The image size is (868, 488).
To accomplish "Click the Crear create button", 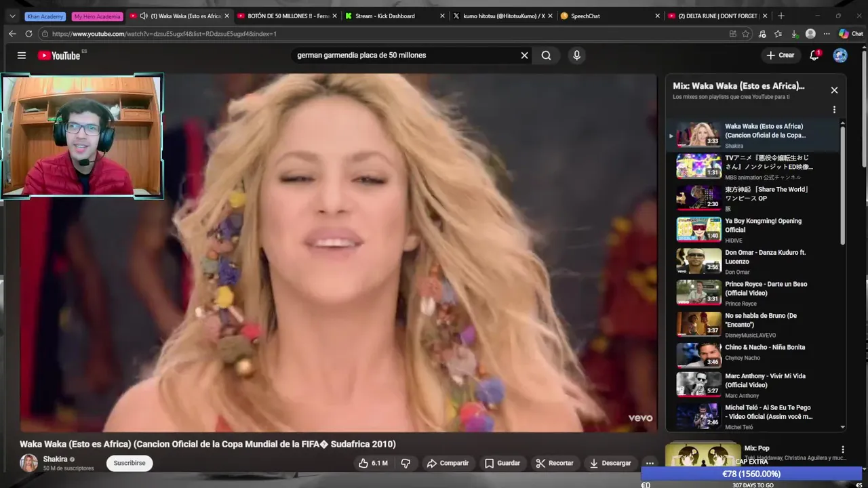I will pos(781,56).
